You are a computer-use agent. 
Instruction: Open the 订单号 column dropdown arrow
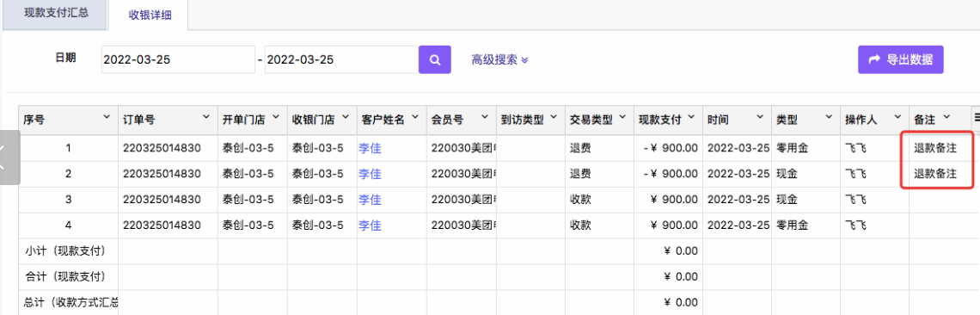point(206,117)
